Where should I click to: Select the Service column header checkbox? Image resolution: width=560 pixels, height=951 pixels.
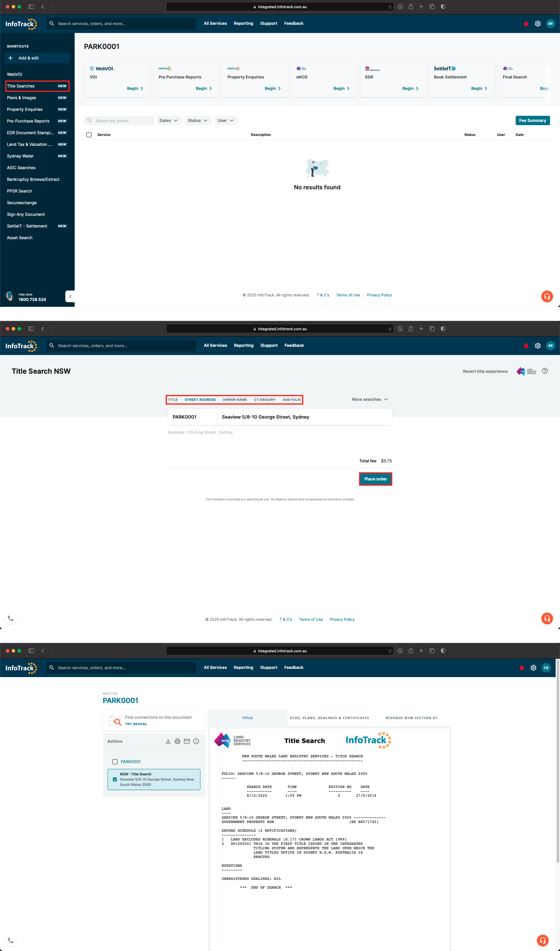(89, 134)
